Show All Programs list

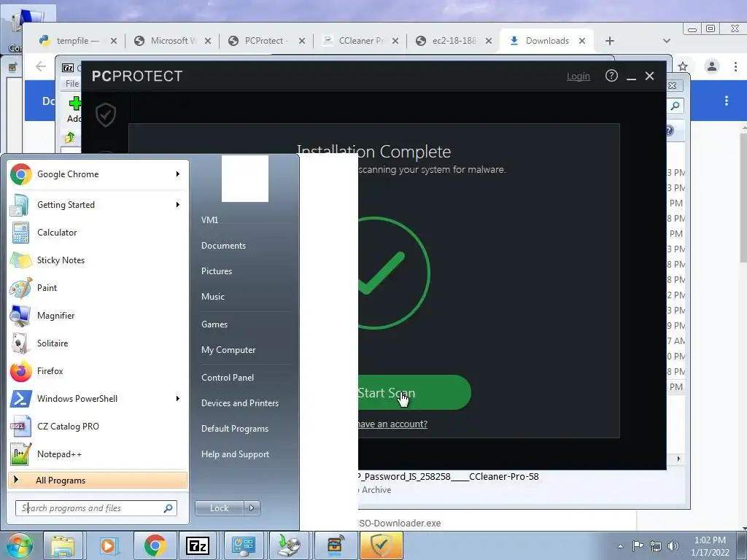pyautogui.click(x=98, y=480)
